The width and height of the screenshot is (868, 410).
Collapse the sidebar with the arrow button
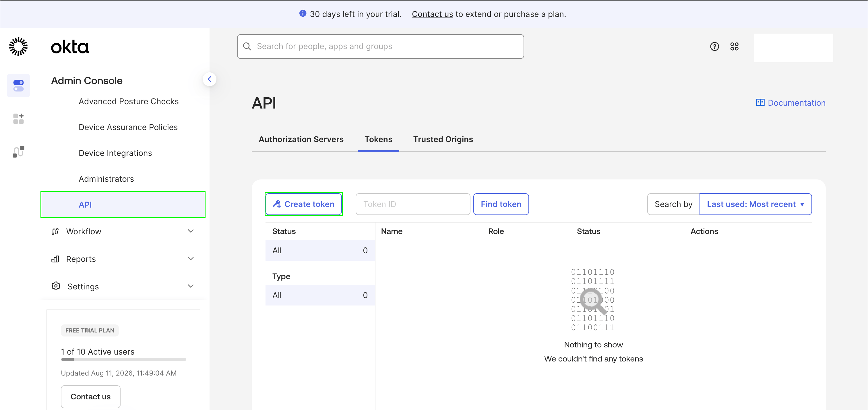[210, 79]
